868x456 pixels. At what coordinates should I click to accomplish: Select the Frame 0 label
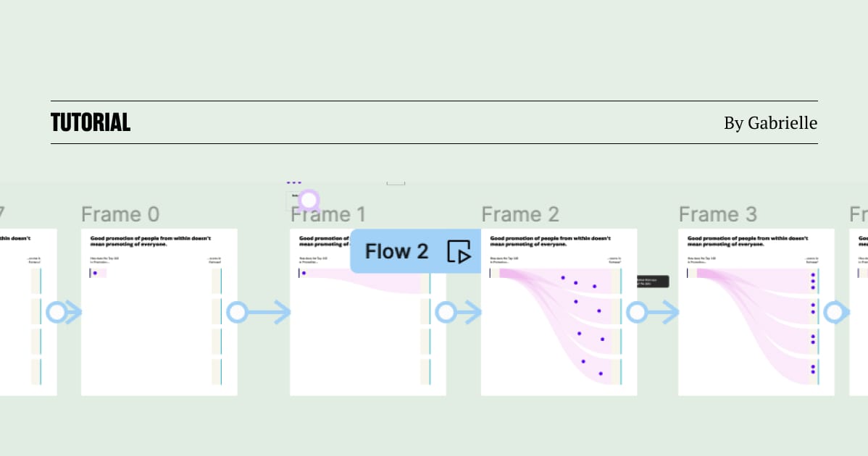[120, 214]
